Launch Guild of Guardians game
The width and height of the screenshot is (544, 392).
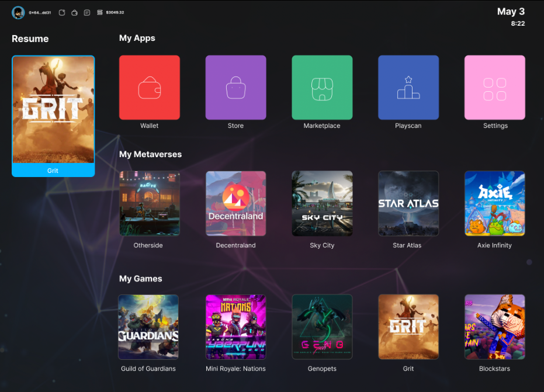point(148,327)
